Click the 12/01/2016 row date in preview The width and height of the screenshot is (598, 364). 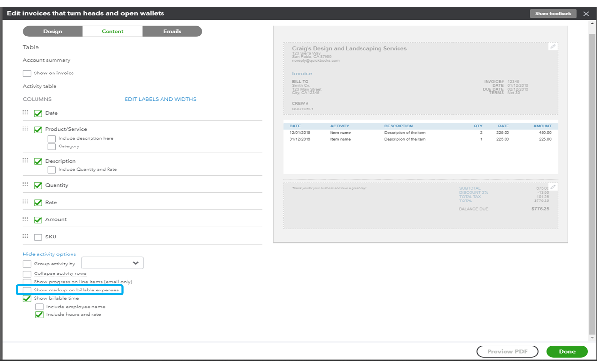(300, 132)
